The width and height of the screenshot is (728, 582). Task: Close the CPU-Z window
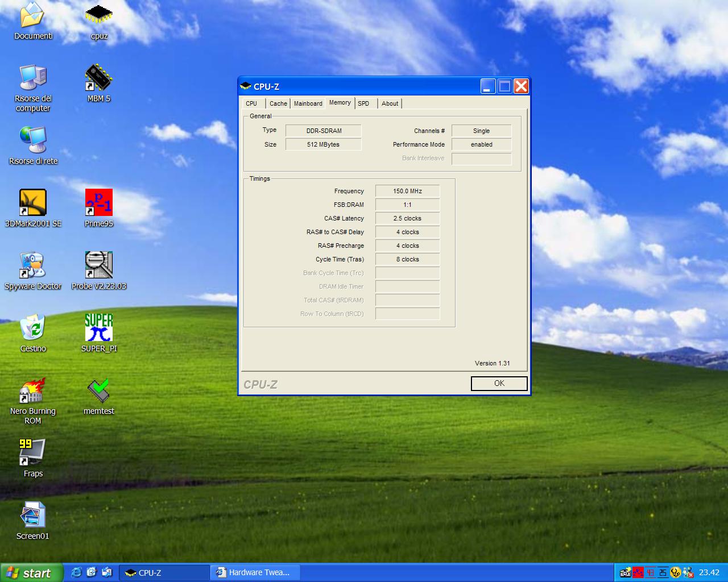pyautogui.click(x=521, y=86)
